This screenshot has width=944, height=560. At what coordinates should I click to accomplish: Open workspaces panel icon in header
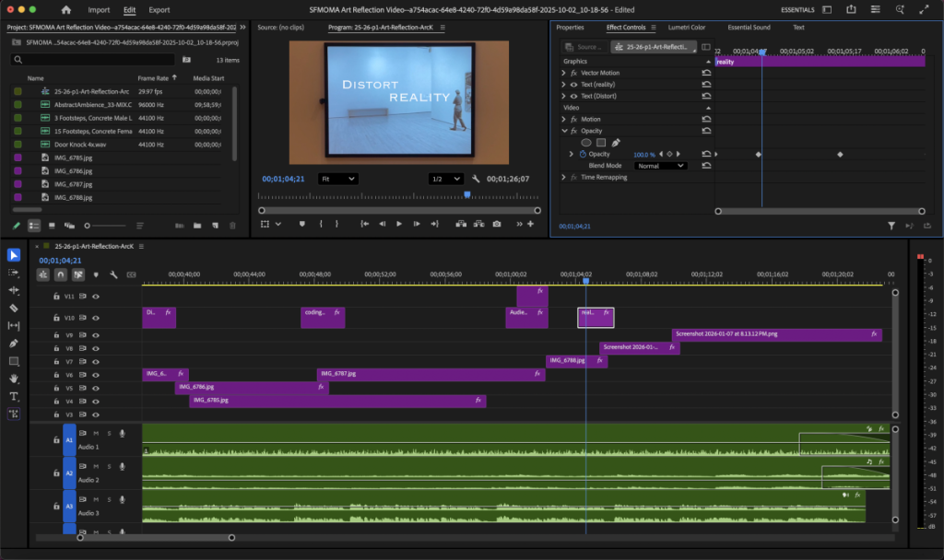(827, 9)
